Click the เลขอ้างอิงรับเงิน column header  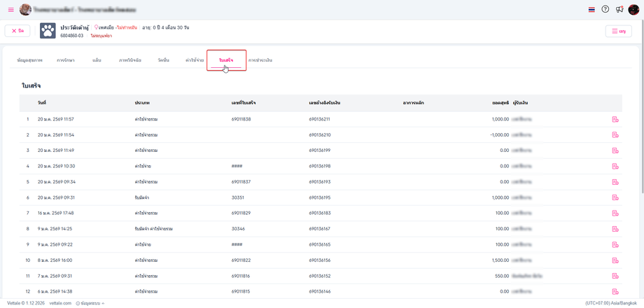[x=324, y=103]
